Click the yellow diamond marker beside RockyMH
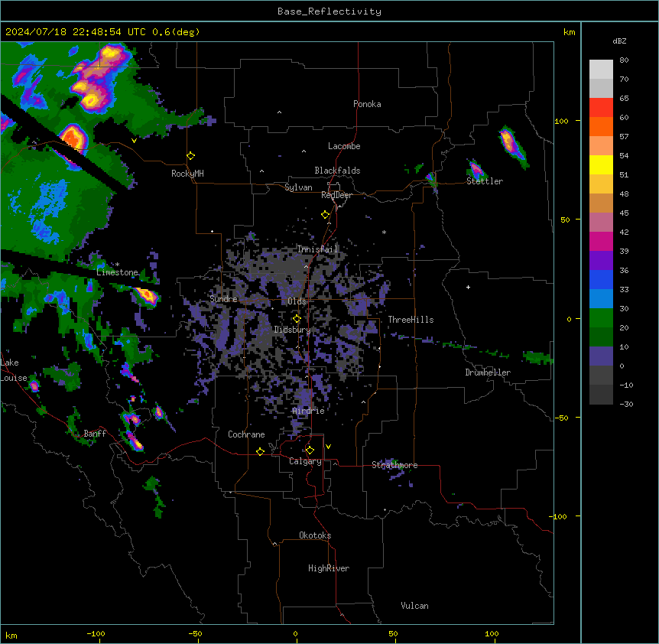659x644 pixels. [x=190, y=156]
